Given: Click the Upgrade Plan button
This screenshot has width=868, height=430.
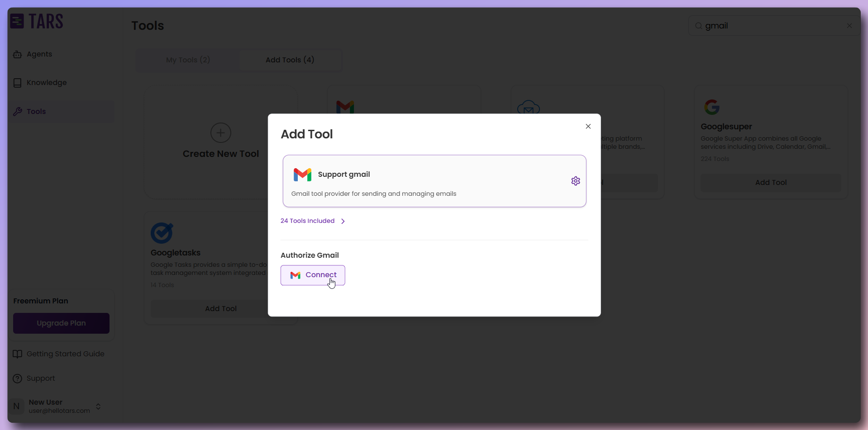Looking at the screenshot, I should click(x=61, y=323).
